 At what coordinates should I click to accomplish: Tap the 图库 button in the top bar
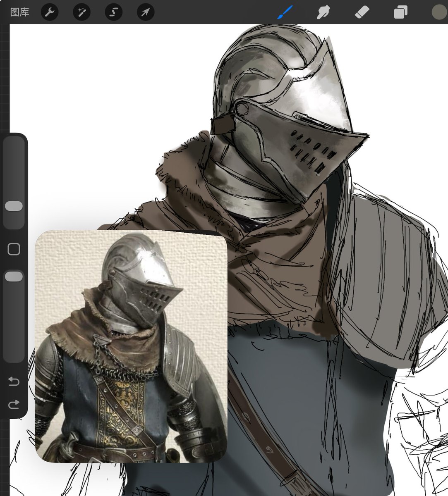(19, 12)
